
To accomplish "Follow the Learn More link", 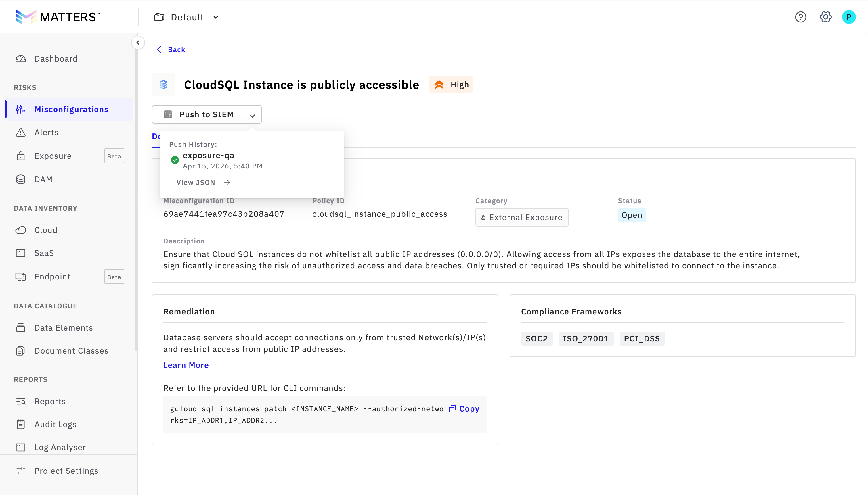I will (x=186, y=365).
